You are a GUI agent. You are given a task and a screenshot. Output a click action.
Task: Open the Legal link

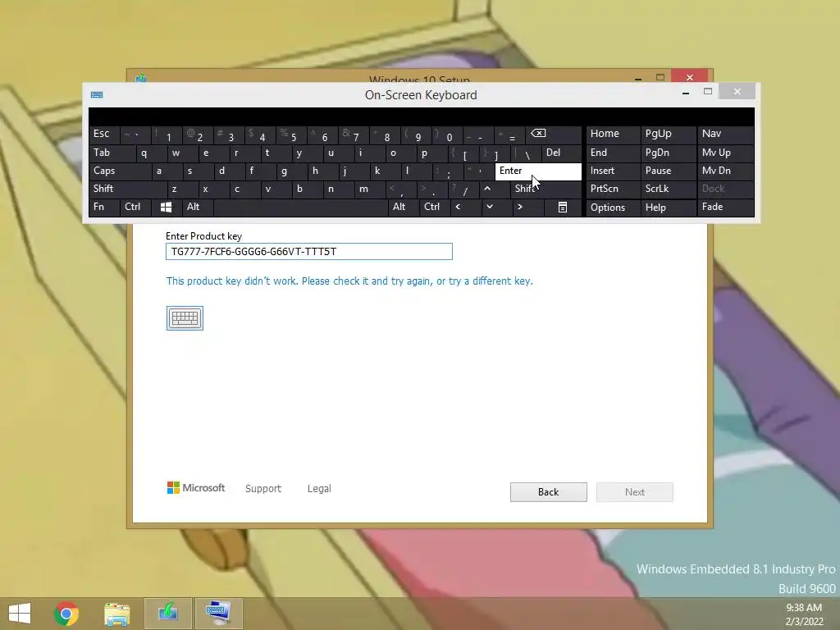(319, 489)
